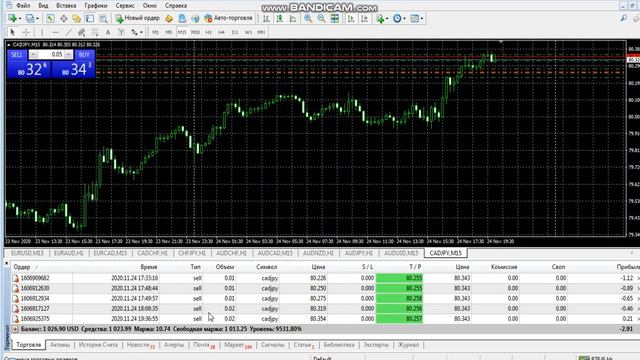
Task: Switch to the EURUSD,M15 chart tab
Action: click(x=27, y=253)
